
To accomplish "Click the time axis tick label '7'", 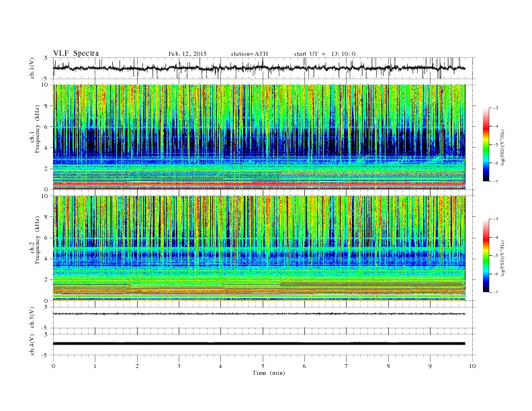I will tap(347, 366).
